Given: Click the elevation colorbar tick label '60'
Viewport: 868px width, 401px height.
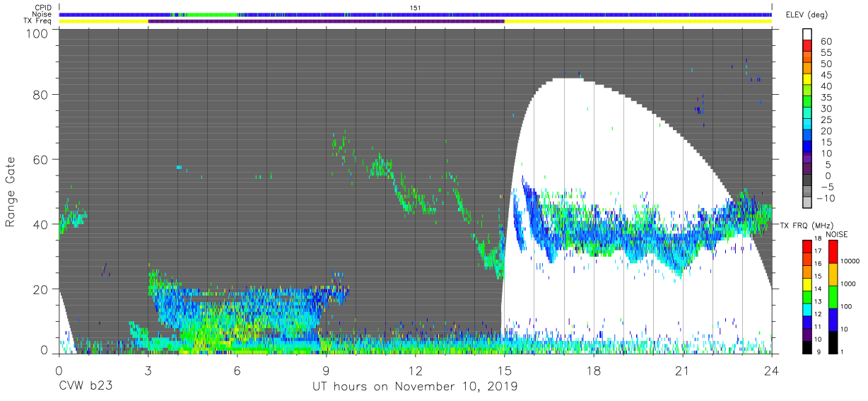Looking at the screenshot, I should 825,41.
